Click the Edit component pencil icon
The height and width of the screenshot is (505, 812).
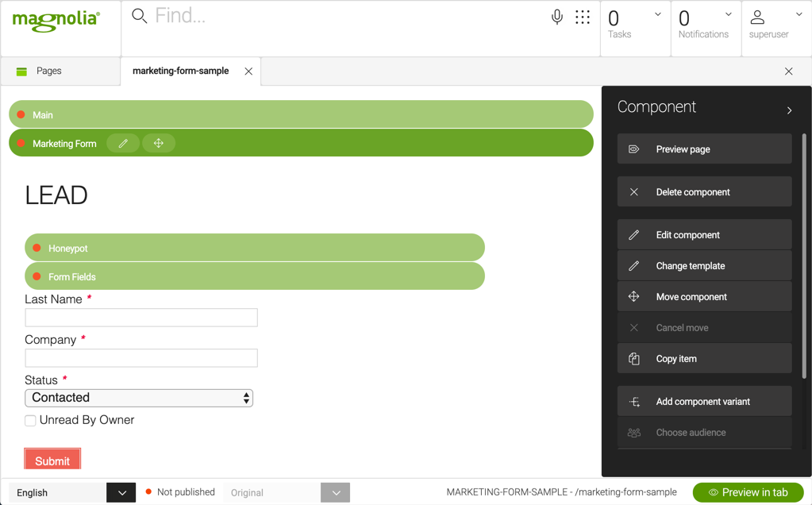point(634,235)
